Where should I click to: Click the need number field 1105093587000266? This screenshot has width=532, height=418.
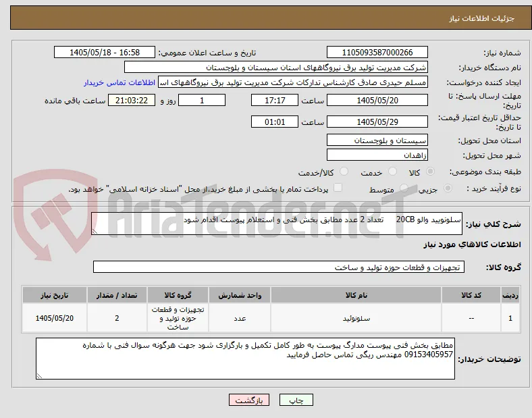pyautogui.click(x=377, y=53)
